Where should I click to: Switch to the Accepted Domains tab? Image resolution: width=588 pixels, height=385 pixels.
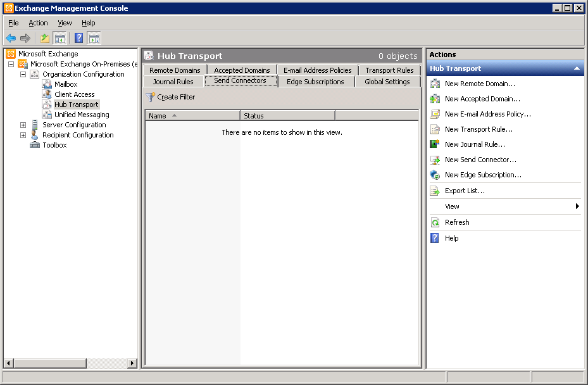click(242, 70)
